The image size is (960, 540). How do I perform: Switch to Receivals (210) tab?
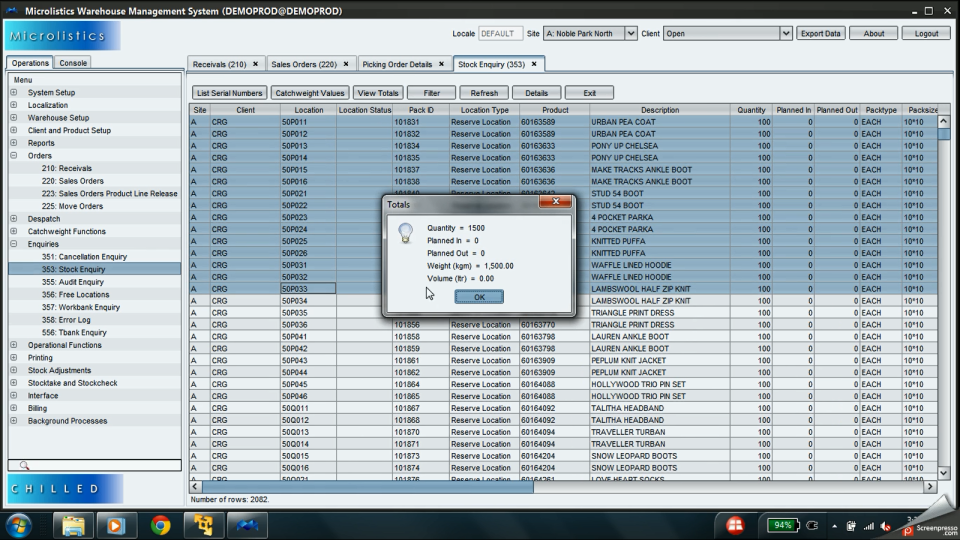(x=219, y=64)
